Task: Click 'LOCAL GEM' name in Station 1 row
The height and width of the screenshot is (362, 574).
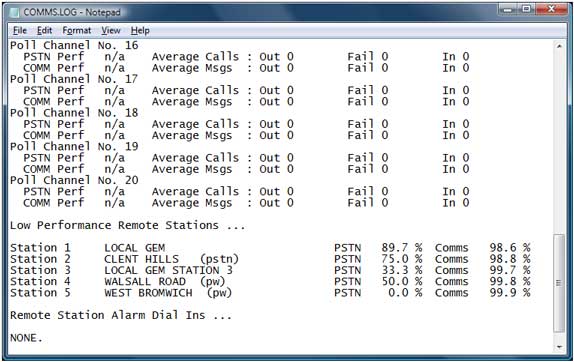Action: 135,248
